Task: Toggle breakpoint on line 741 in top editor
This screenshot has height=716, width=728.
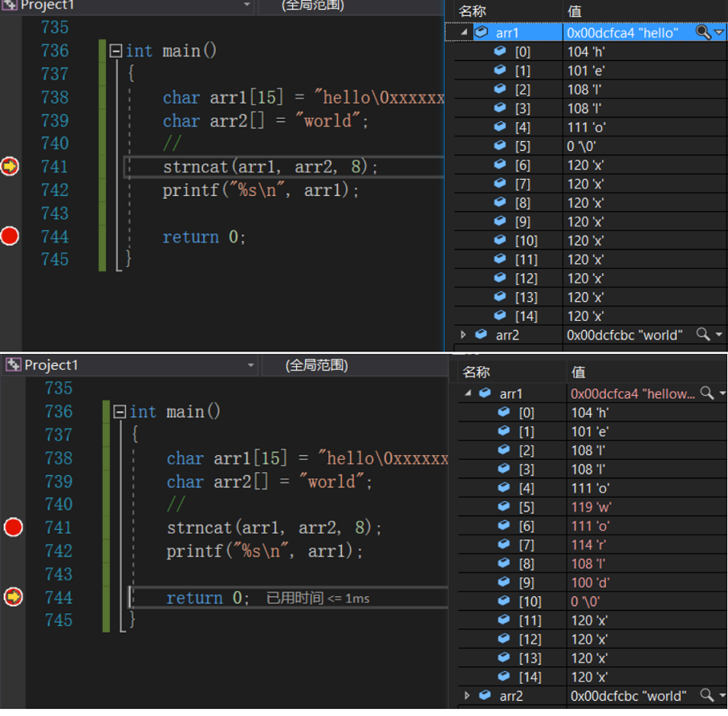Action: (x=10, y=166)
